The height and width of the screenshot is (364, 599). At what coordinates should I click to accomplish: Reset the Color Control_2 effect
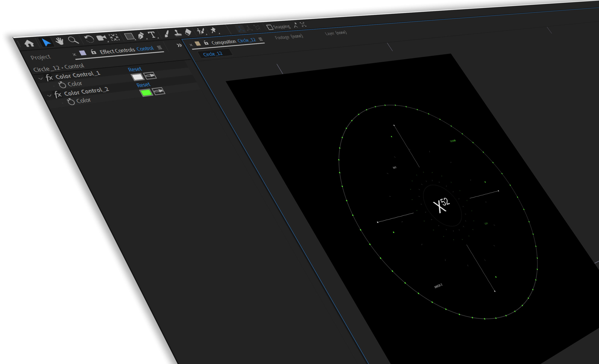click(x=143, y=84)
